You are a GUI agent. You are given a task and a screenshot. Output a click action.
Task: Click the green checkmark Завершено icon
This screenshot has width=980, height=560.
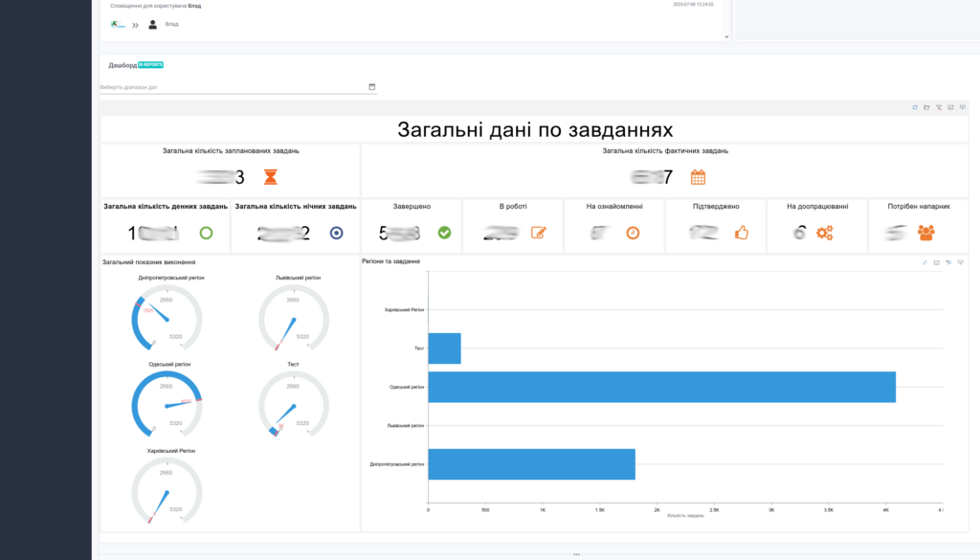[x=444, y=233]
